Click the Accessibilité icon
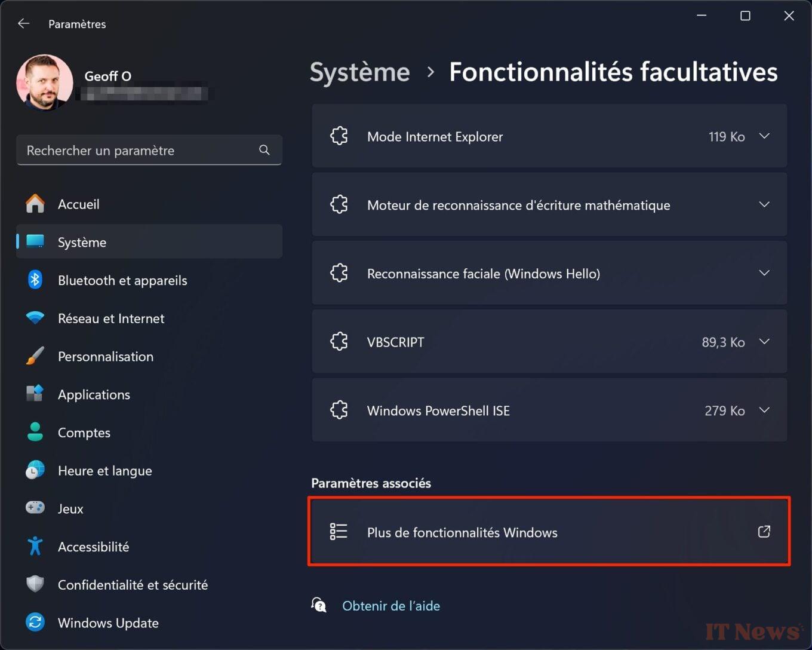812x650 pixels. (x=35, y=546)
